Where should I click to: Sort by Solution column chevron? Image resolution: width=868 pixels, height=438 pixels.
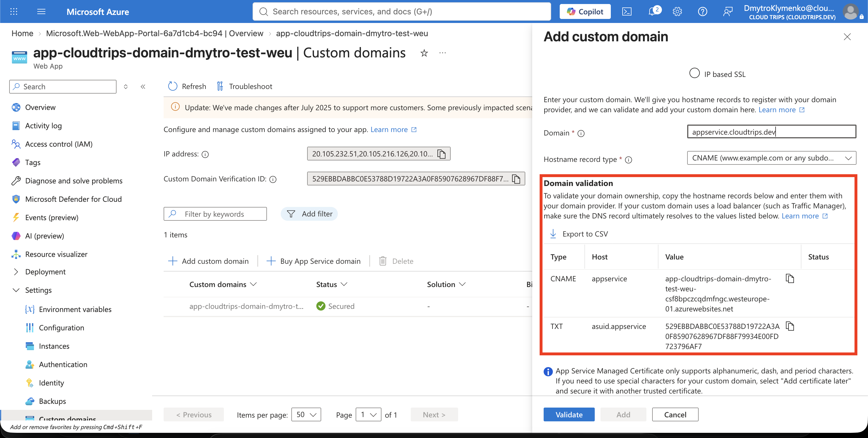(462, 284)
